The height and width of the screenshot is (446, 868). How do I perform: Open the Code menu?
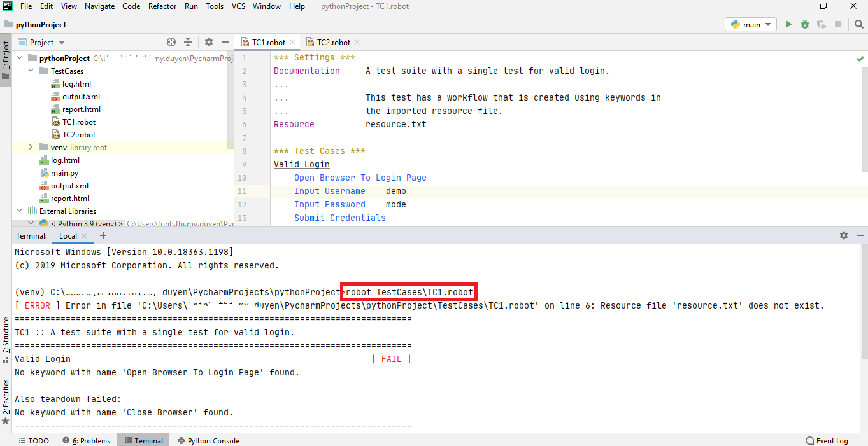pyautogui.click(x=131, y=6)
